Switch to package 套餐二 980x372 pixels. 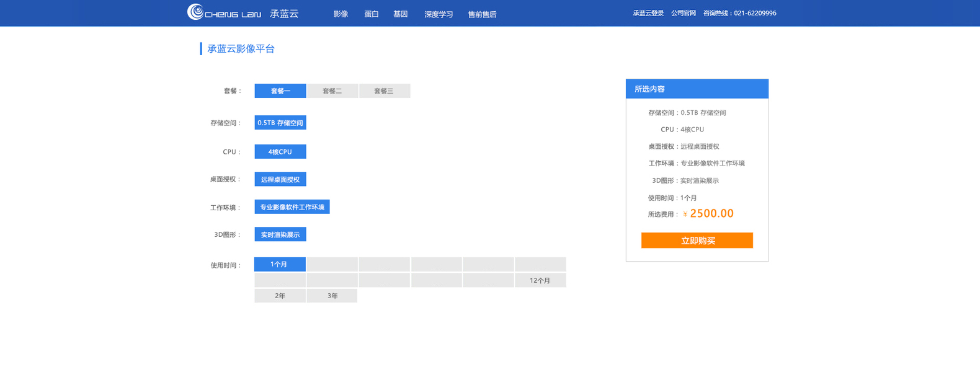point(332,91)
